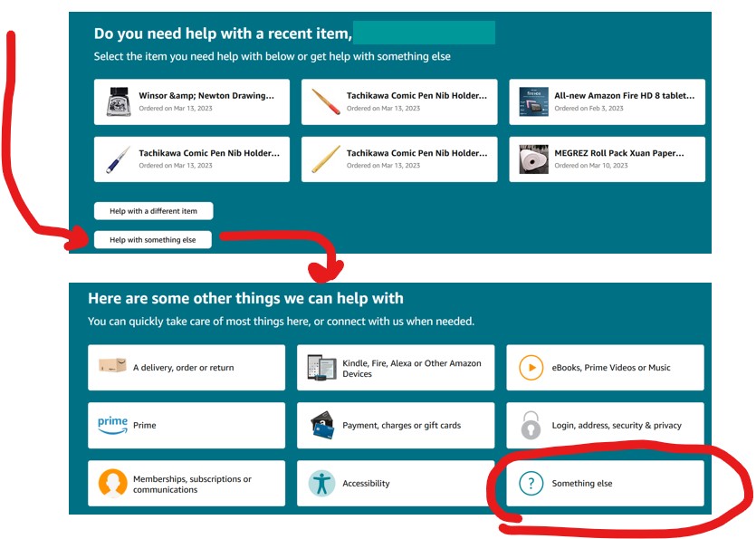Select the Accessibility figure icon
The width and height of the screenshot is (756, 539).
[x=319, y=483]
